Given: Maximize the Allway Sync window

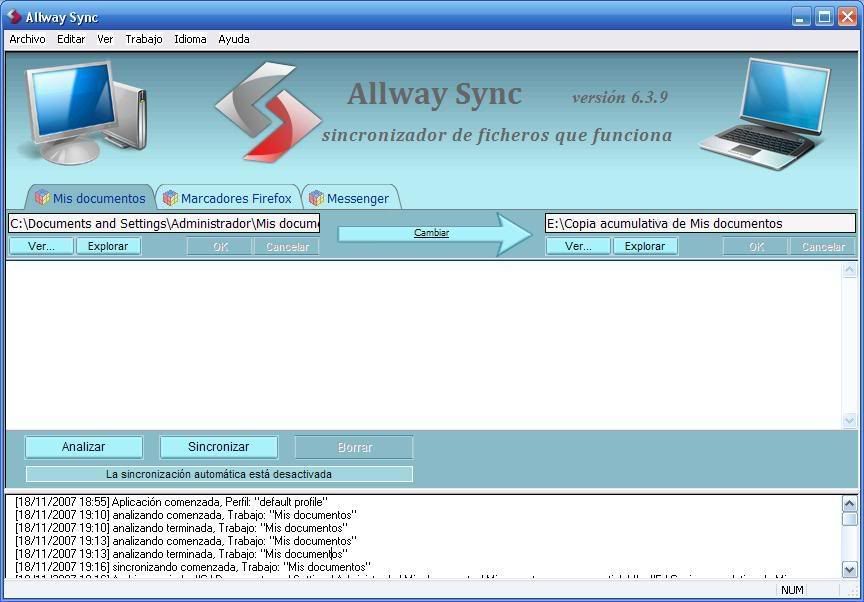Looking at the screenshot, I should coord(824,17).
